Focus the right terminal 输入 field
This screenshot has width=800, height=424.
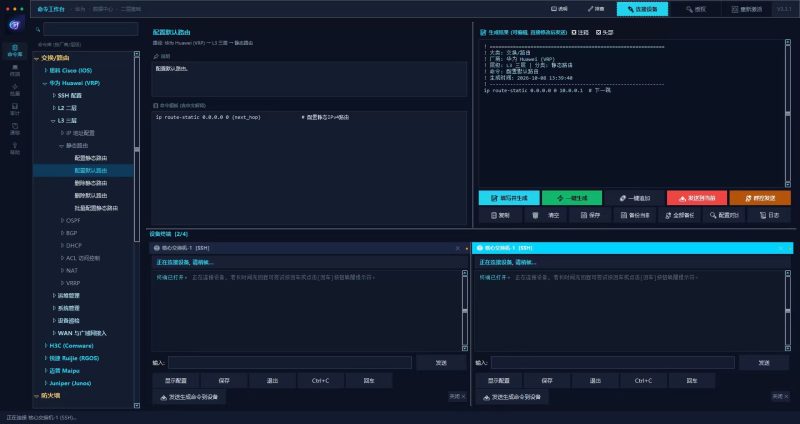(613, 363)
